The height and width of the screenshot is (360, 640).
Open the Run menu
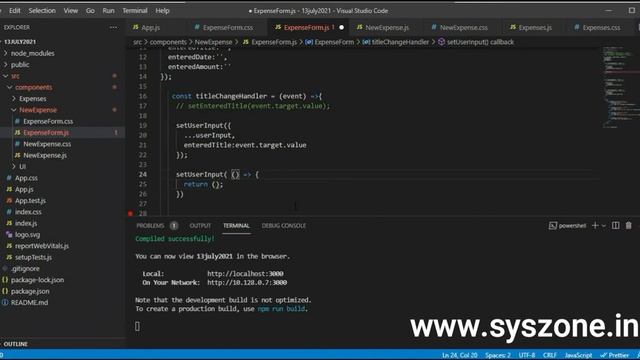point(109,11)
